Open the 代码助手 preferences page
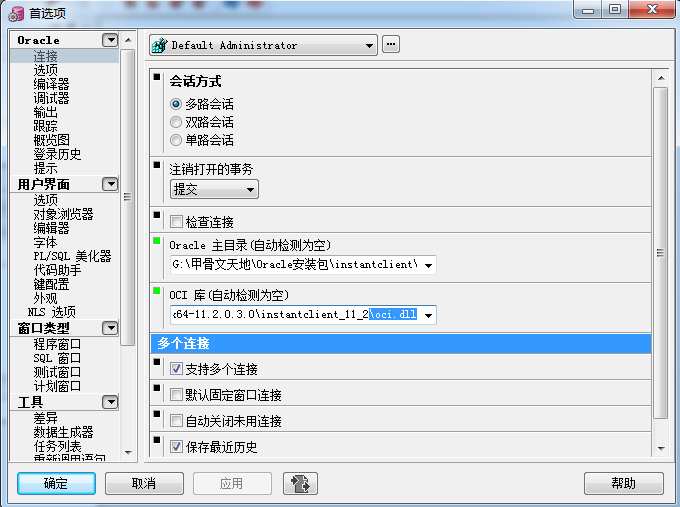680x507 pixels. (57, 270)
